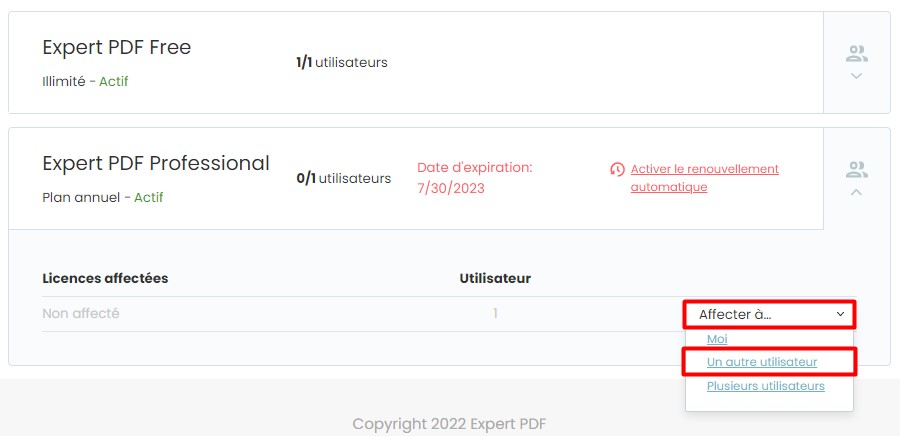Click the Plan annuel - Actif status
Image resolution: width=900 pixels, height=436 pixels.
pyautogui.click(x=103, y=197)
